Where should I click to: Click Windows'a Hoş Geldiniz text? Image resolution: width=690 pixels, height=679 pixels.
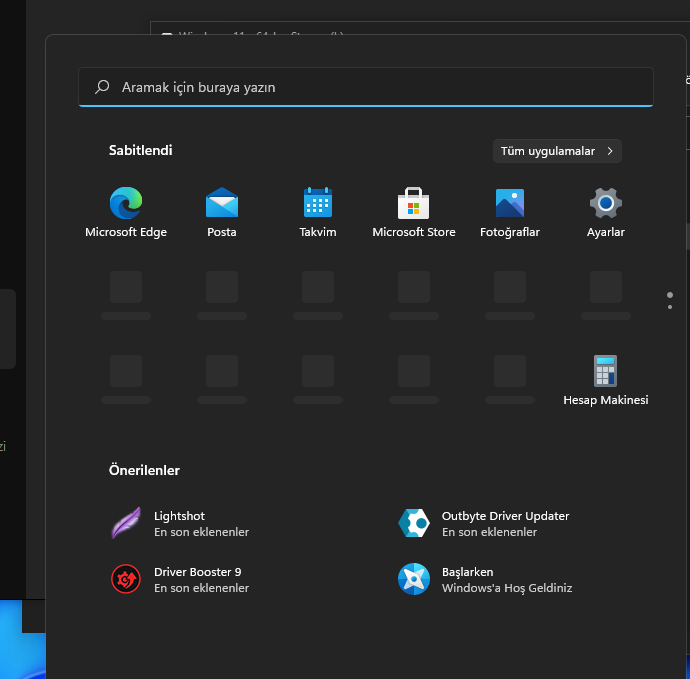507,588
